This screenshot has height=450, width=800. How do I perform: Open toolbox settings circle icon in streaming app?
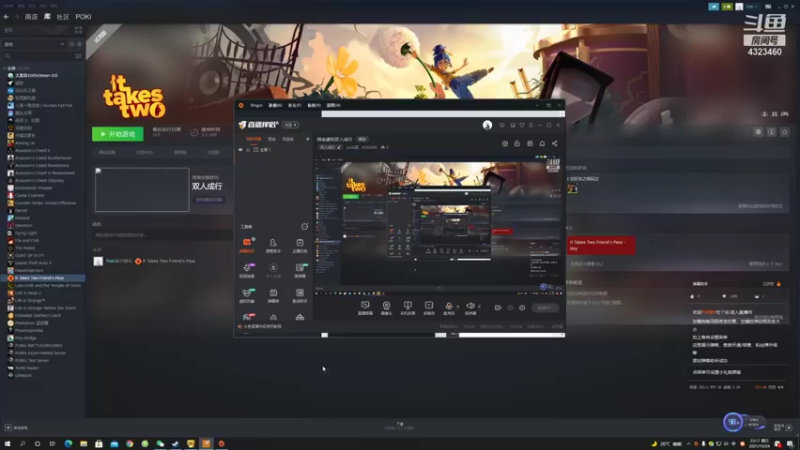(x=305, y=227)
